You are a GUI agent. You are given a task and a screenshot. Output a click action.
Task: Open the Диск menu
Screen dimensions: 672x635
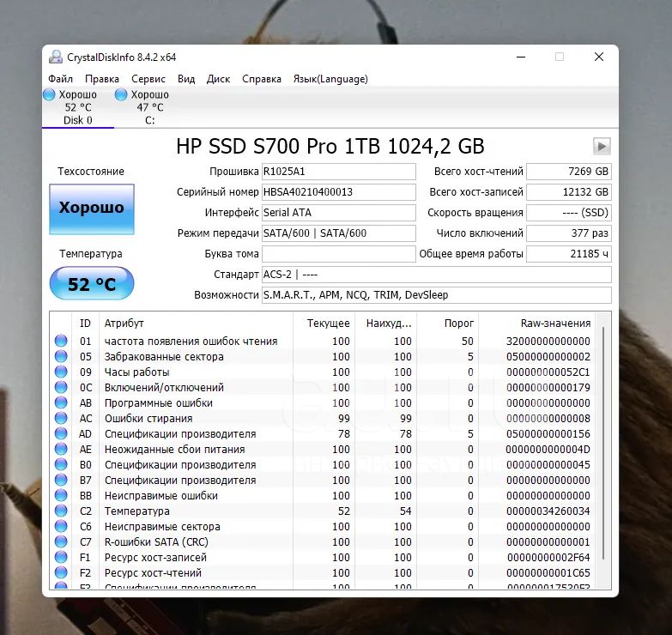[218, 79]
